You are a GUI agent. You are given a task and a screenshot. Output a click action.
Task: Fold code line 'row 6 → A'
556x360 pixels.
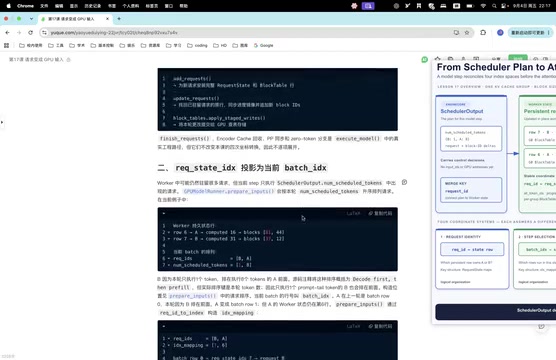tap(169, 232)
